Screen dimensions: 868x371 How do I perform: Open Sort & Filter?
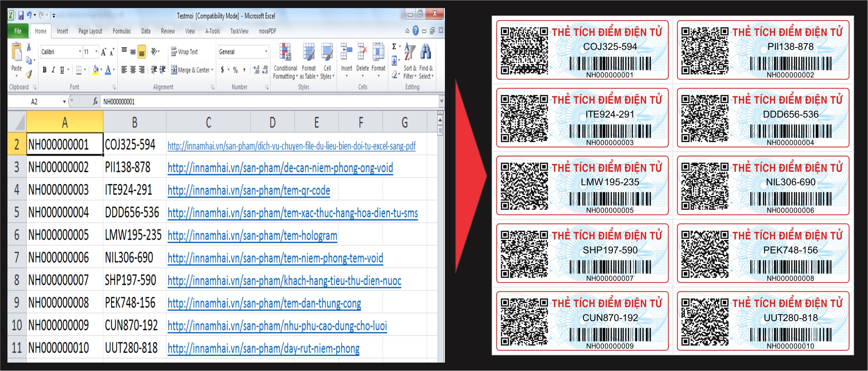click(410, 61)
